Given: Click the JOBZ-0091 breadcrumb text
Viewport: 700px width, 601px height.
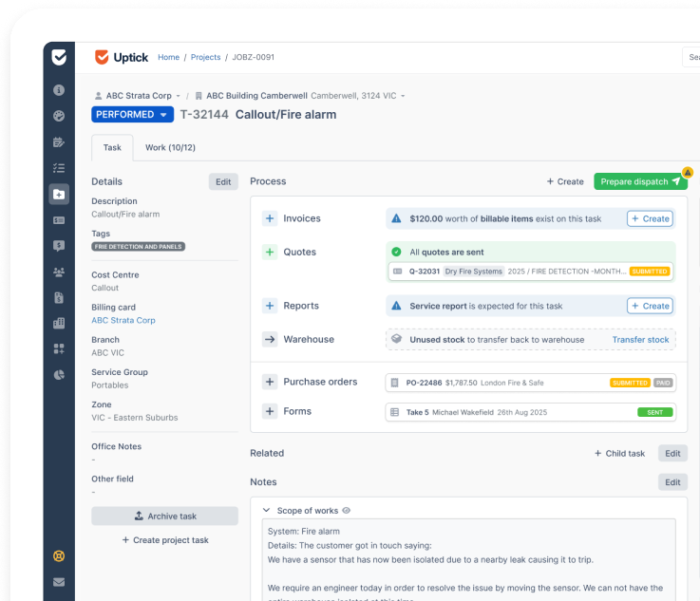Looking at the screenshot, I should click(x=254, y=57).
